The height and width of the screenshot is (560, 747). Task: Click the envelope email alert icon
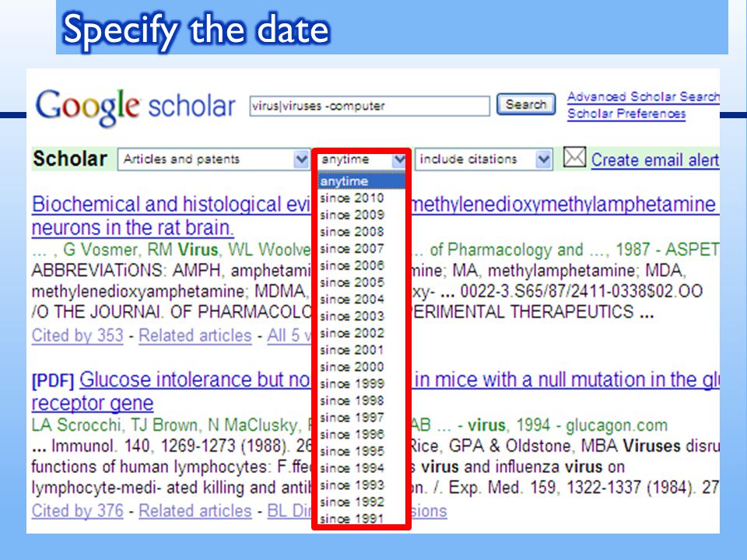(x=574, y=158)
